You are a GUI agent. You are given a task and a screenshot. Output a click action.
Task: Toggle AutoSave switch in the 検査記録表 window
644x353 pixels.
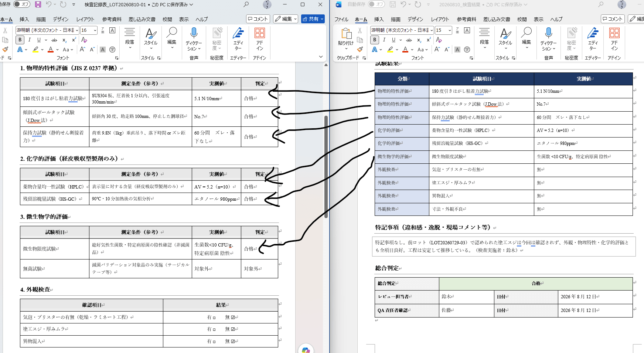[x=22, y=4]
